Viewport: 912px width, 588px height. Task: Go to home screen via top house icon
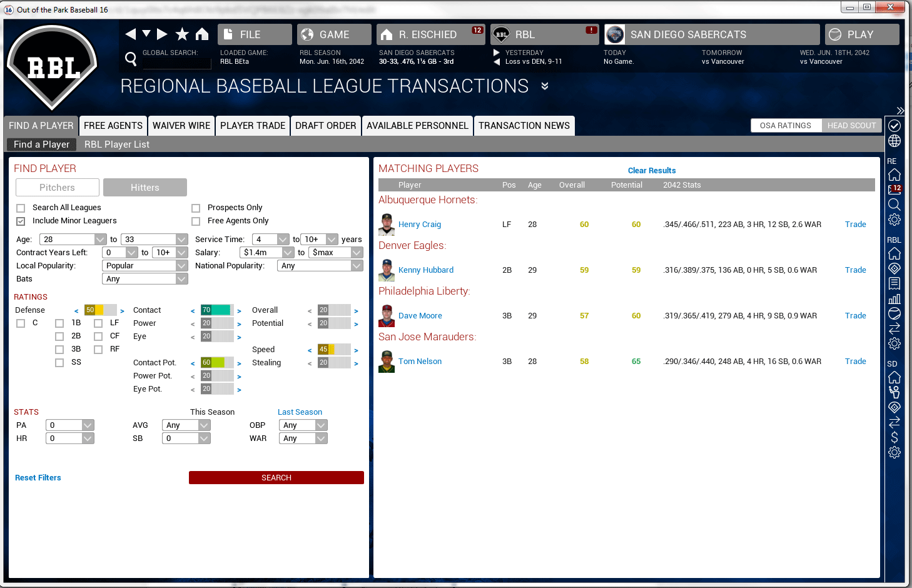click(202, 34)
